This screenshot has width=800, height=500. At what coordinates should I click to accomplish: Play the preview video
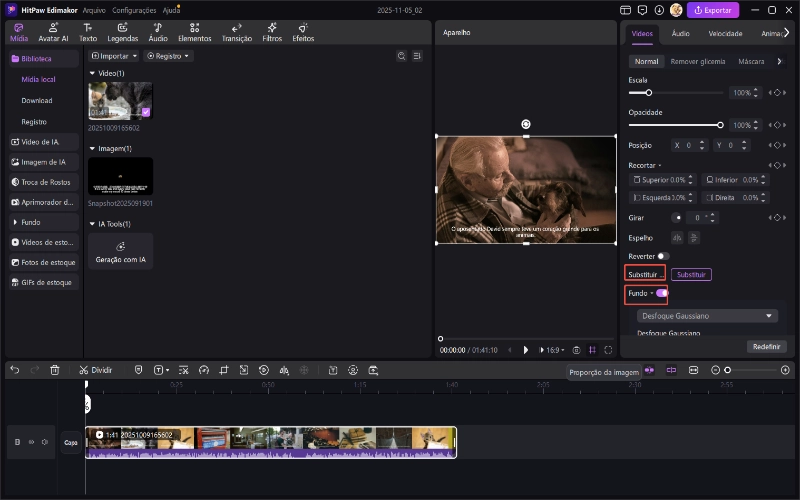coord(526,350)
